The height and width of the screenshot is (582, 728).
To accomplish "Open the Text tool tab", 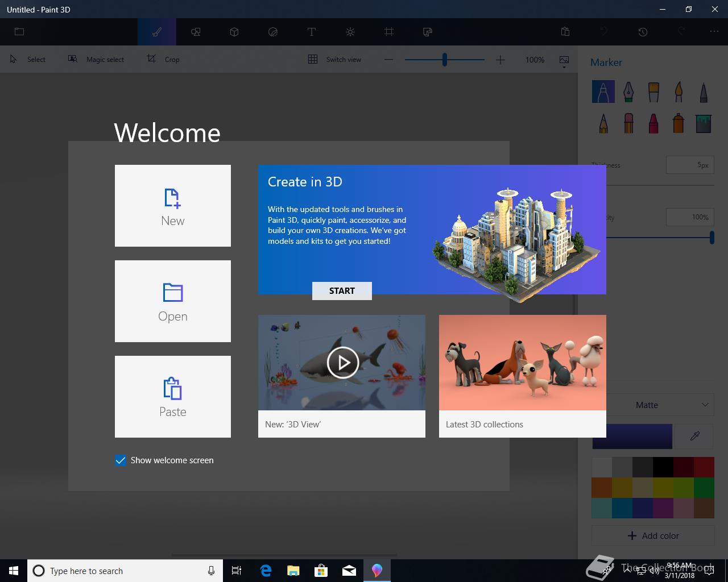I will pyautogui.click(x=312, y=32).
